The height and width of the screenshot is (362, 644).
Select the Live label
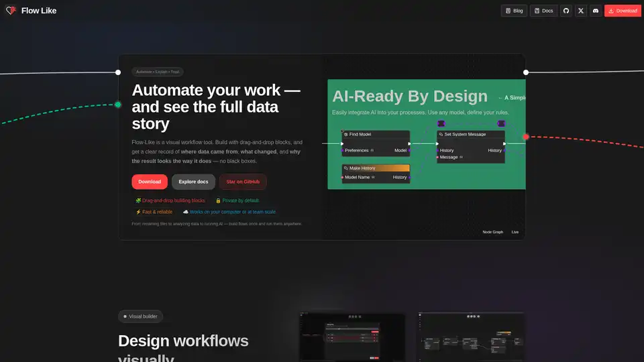pos(515,232)
